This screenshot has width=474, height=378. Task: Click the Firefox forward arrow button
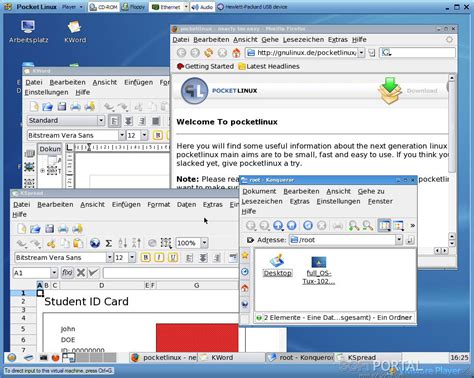[x=195, y=53]
